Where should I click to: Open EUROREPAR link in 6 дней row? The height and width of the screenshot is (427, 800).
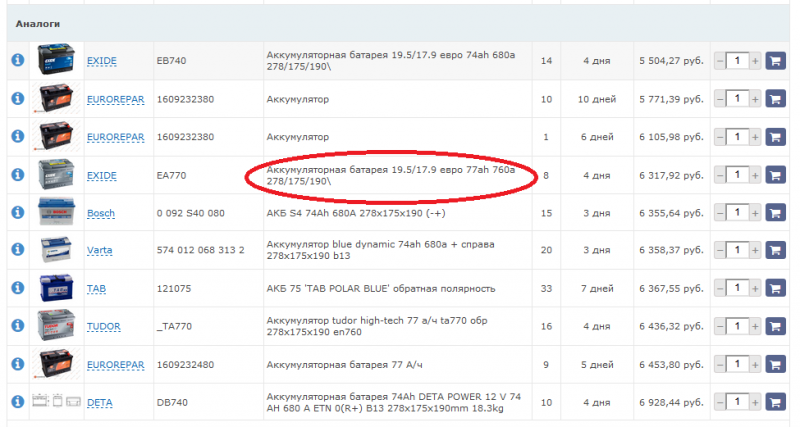[115, 137]
